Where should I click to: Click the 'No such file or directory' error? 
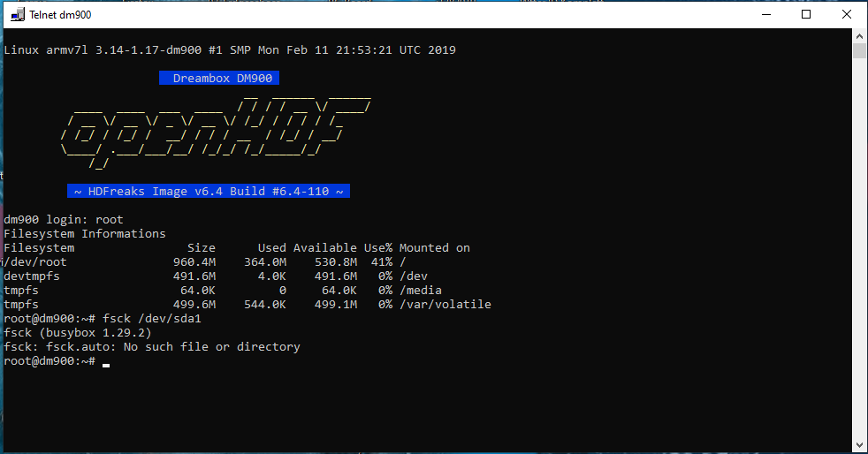pos(212,347)
